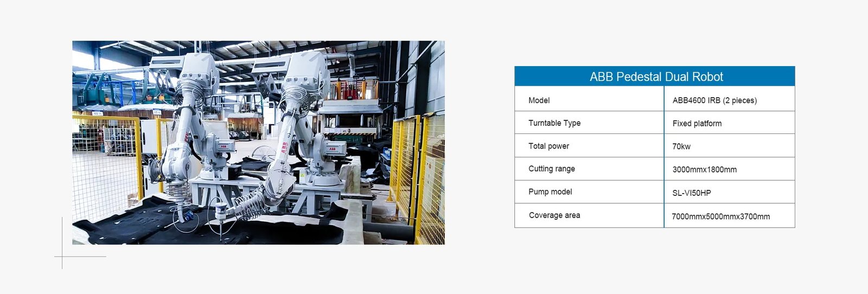This screenshot has width=868, height=294.
Task: Click the crosshair decoration below the photo
Action: click(x=62, y=256)
